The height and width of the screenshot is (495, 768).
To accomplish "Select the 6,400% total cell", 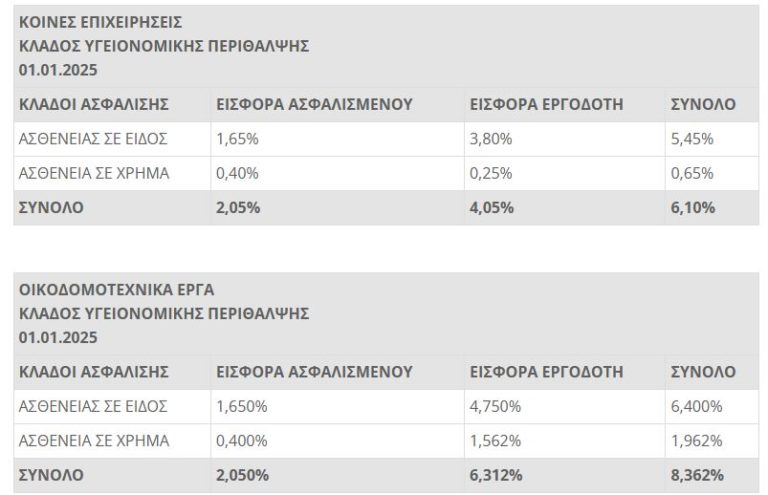I will 696,406.
